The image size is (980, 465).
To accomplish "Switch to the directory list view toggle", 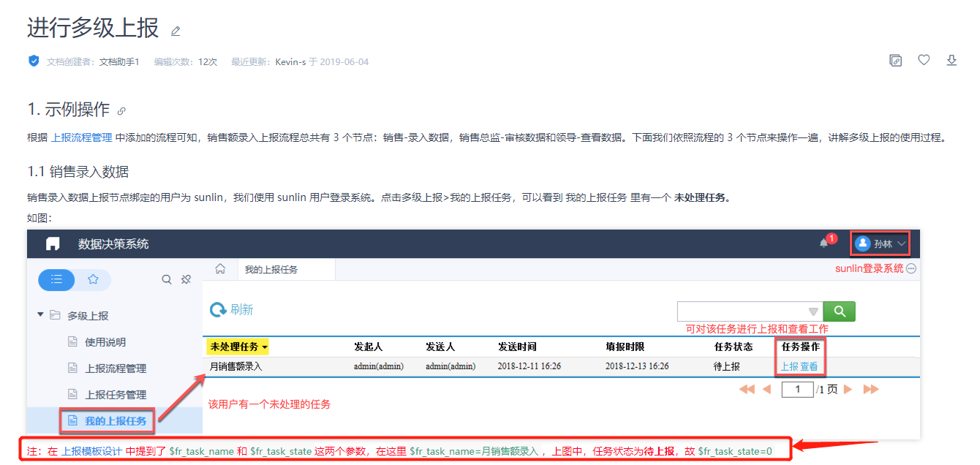I will pyautogui.click(x=56, y=279).
